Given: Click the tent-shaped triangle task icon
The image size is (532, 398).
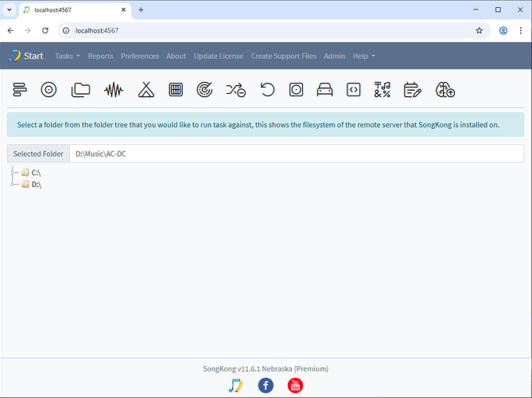Looking at the screenshot, I should (x=146, y=90).
